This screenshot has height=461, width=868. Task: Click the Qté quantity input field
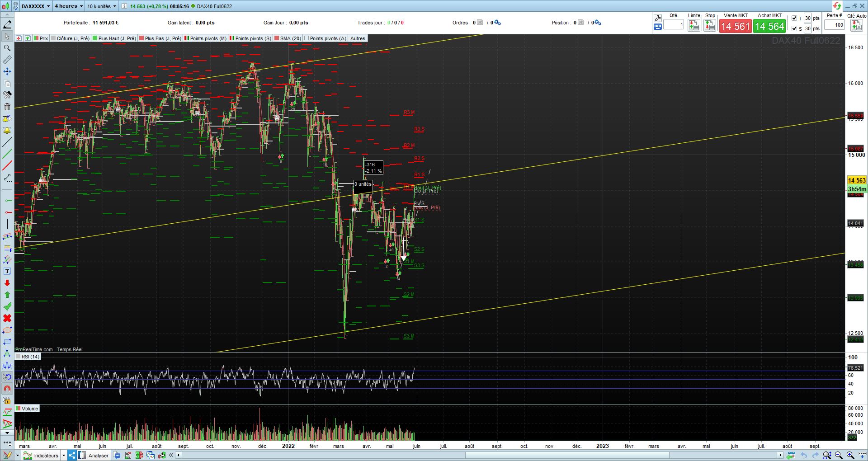(x=674, y=25)
